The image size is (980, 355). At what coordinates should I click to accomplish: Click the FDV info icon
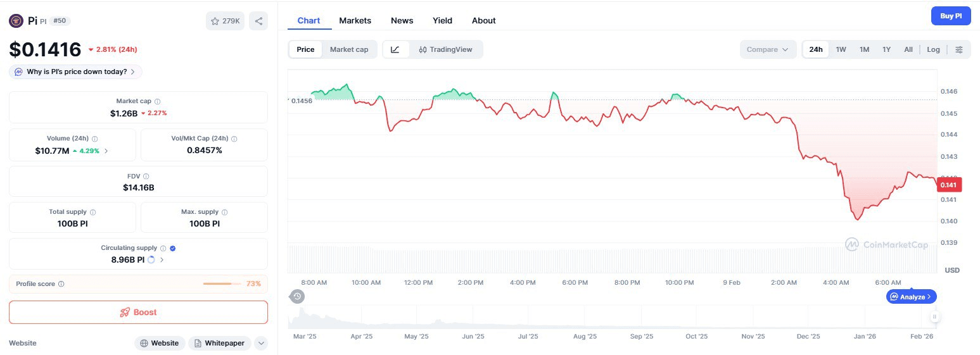[x=146, y=176]
